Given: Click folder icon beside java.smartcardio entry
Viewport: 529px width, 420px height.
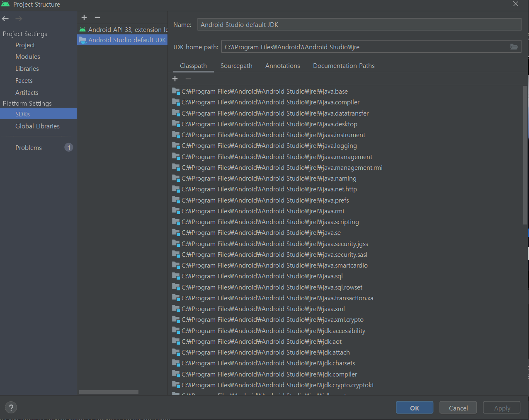Looking at the screenshot, I should pos(176,265).
